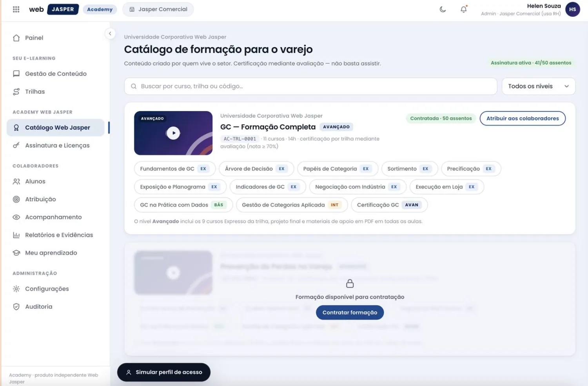Open GC na Prática com Dados chip
Image resolution: width=588 pixels, height=386 pixels.
point(183,205)
